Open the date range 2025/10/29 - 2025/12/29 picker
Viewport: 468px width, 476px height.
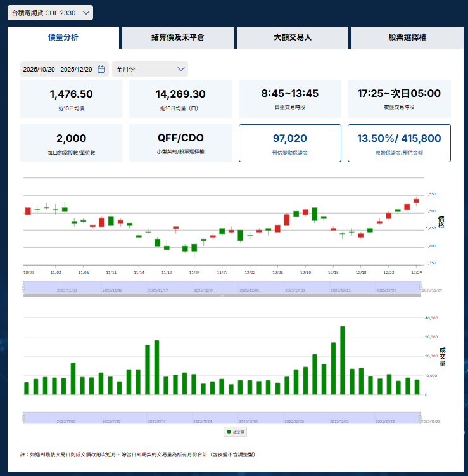(58, 69)
